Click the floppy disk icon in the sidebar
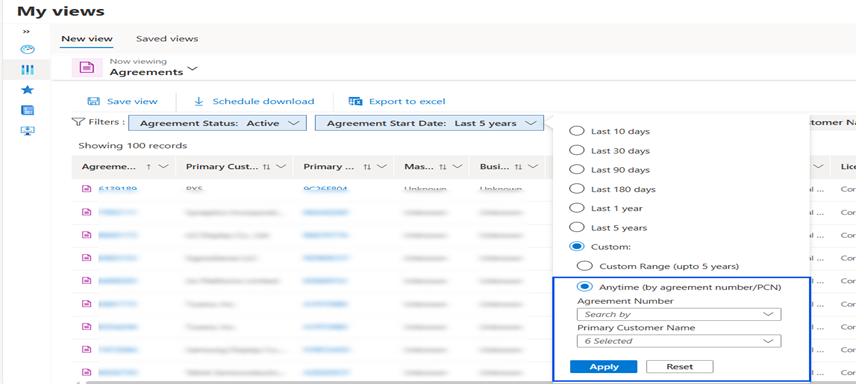Viewport: 856px width, 384px height. [27, 110]
